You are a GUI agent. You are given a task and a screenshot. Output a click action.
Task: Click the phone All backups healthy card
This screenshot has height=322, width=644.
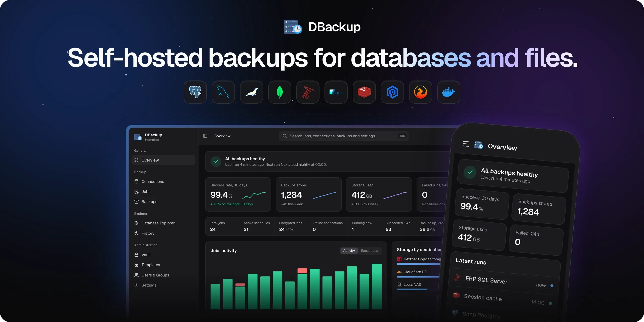pyautogui.click(x=513, y=176)
